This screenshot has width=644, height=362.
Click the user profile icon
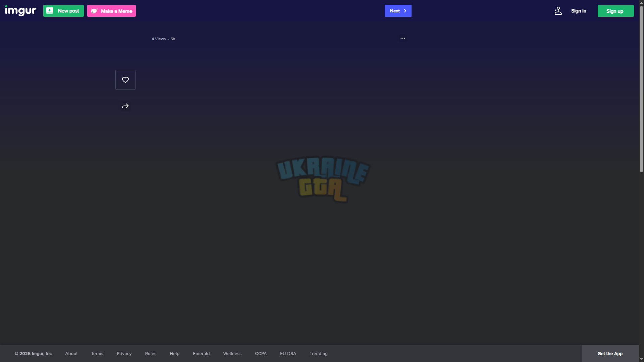coord(558,11)
